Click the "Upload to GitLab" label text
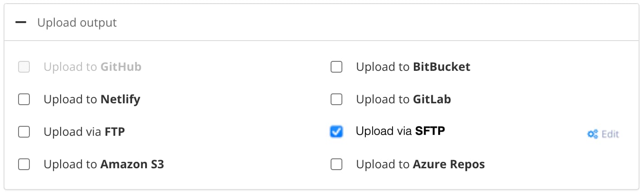 pyautogui.click(x=403, y=99)
